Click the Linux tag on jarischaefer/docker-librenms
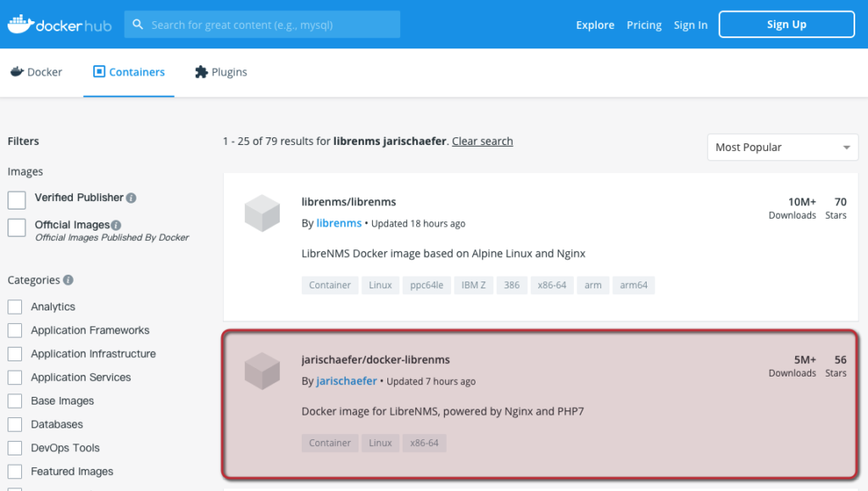The width and height of the screenshot is (868, 491). point(381,443)
